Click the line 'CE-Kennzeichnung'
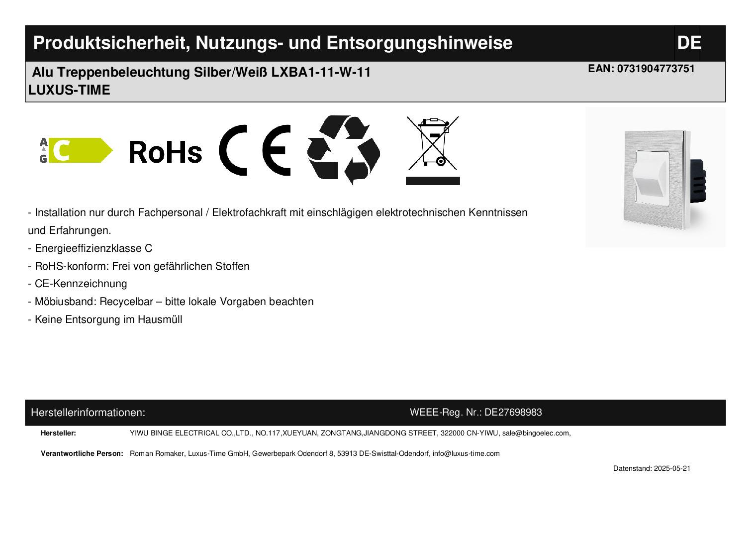The height and width of the screenshot is (535, 756). tap(78, 284)
